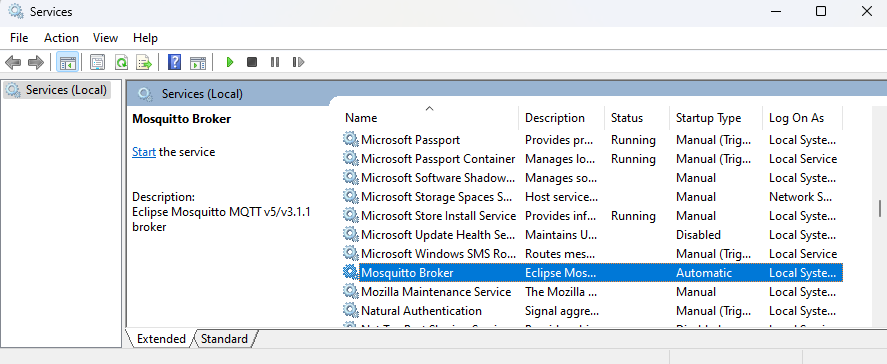The height and width of the screenshot is (364, 887).
Task: Select the Microsoft Passport service name
Action: 411,140
